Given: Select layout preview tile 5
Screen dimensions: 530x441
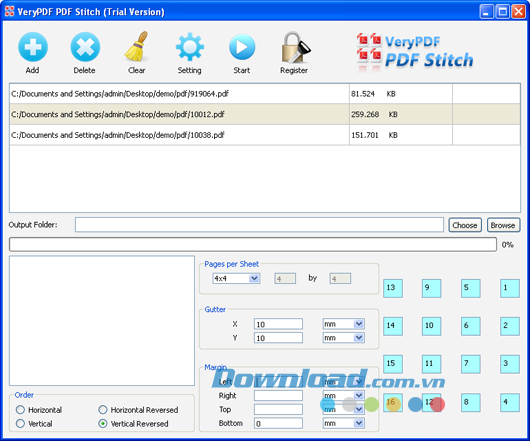Looking at the screenshot, I should click(x=471, y=288).
